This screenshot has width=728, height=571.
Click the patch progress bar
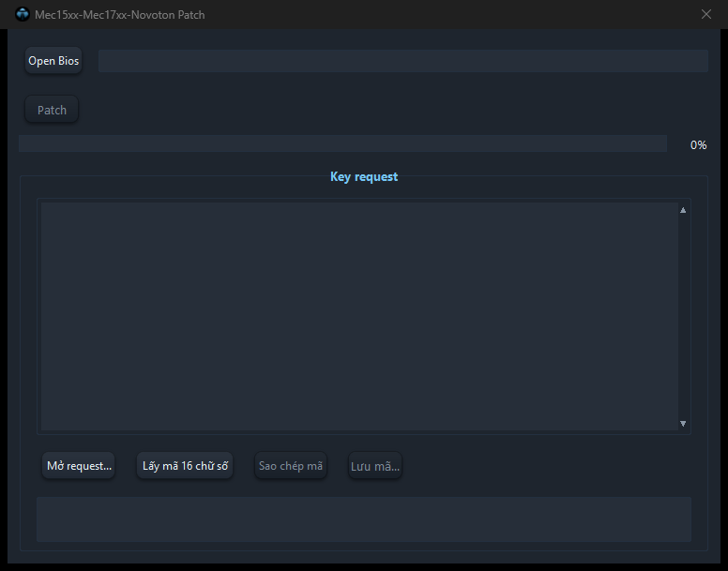click(342, 143)
